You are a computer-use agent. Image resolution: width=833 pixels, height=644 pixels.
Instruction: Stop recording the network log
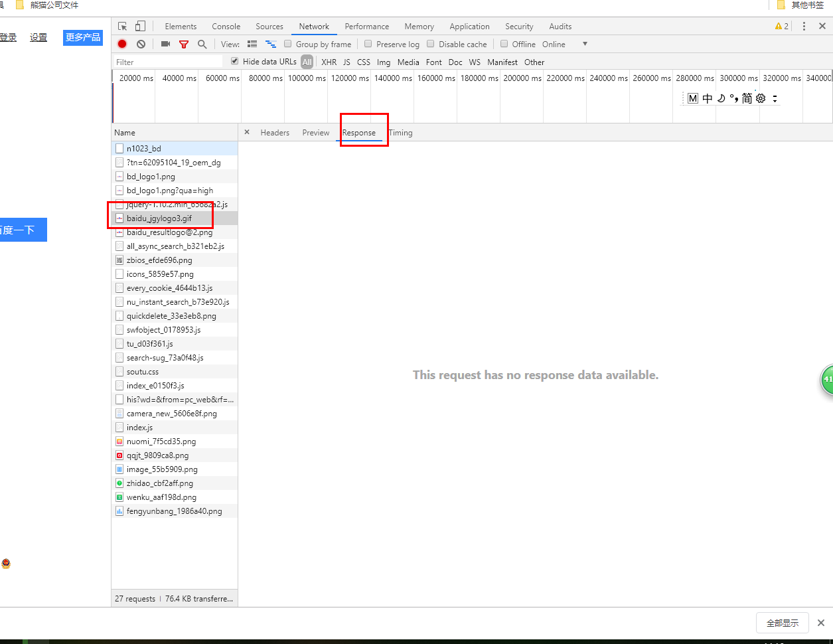[121, 44]
